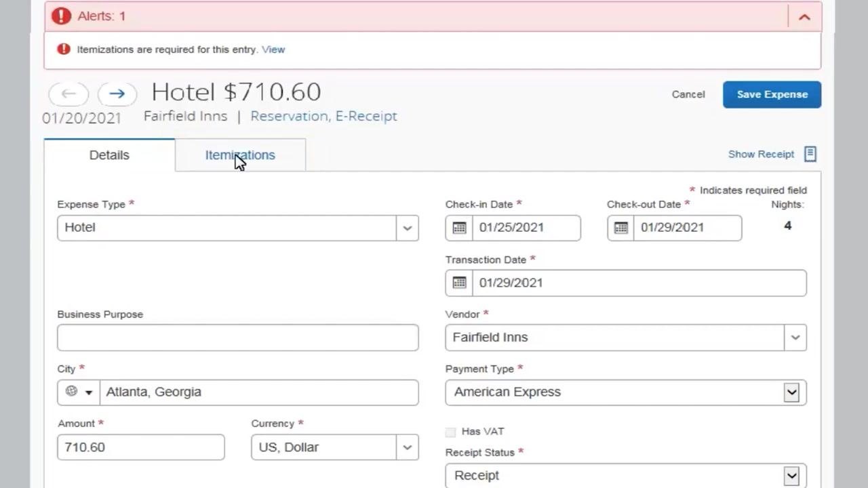Click the Cancel button
The width and height of the screenshot is (868, 488).
688,94
